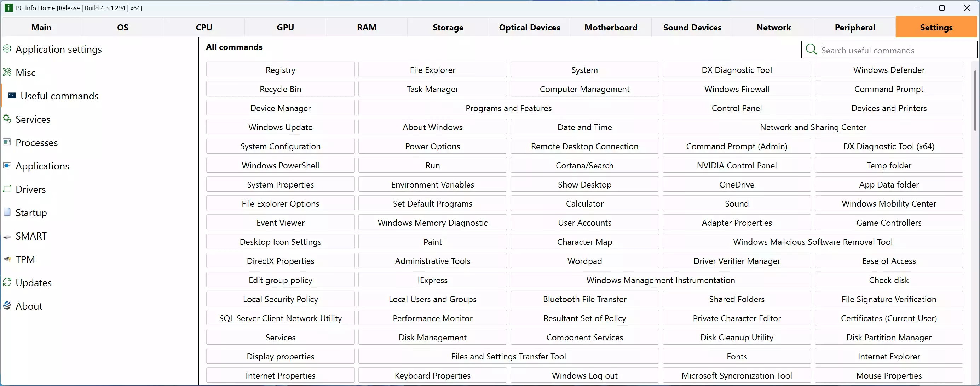The height and width of the screenshot is (386, 980).
Task: Launch Bluetooth File Transfer command
Action: 585,299
